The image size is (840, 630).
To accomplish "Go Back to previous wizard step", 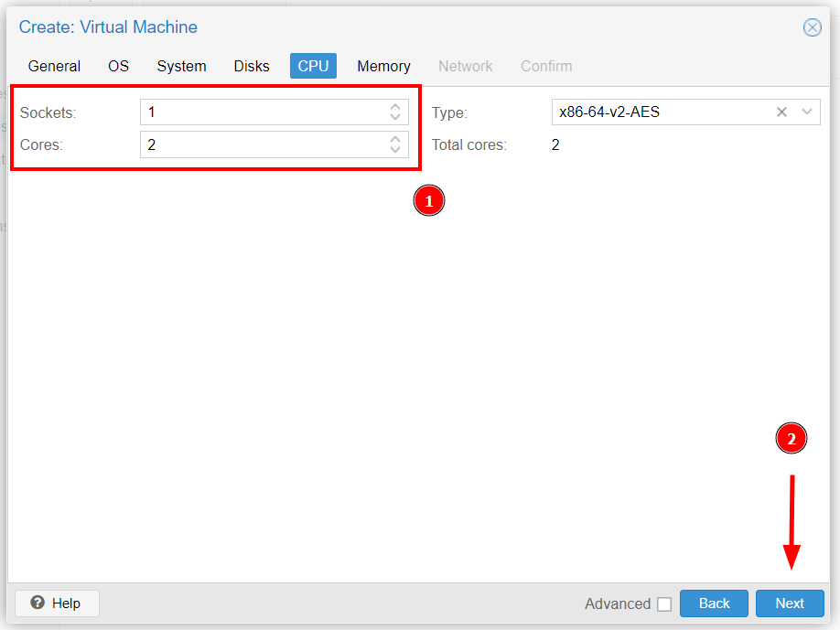I will point(714,603).
